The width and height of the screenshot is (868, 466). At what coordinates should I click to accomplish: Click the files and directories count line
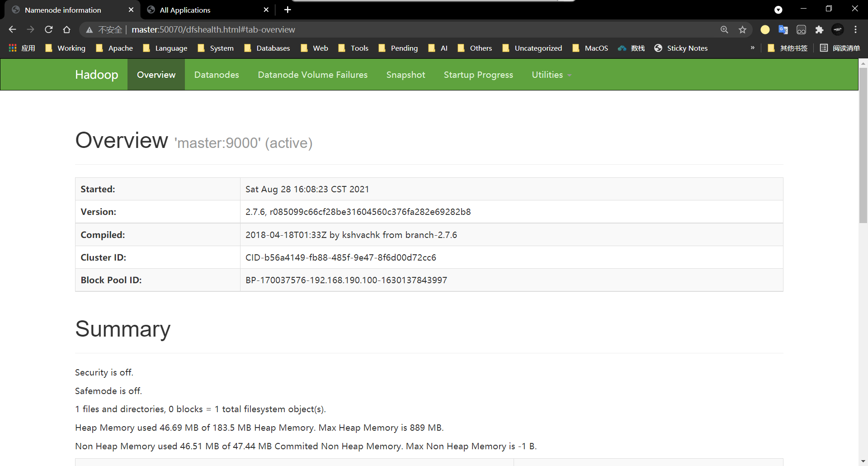pyautogui.click(x=200, y=409)
